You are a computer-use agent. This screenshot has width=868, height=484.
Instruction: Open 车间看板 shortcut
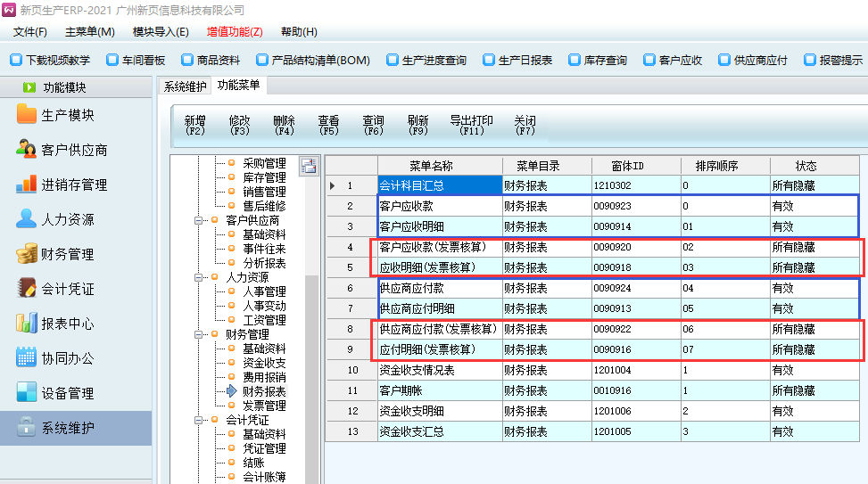click(136, 60)
